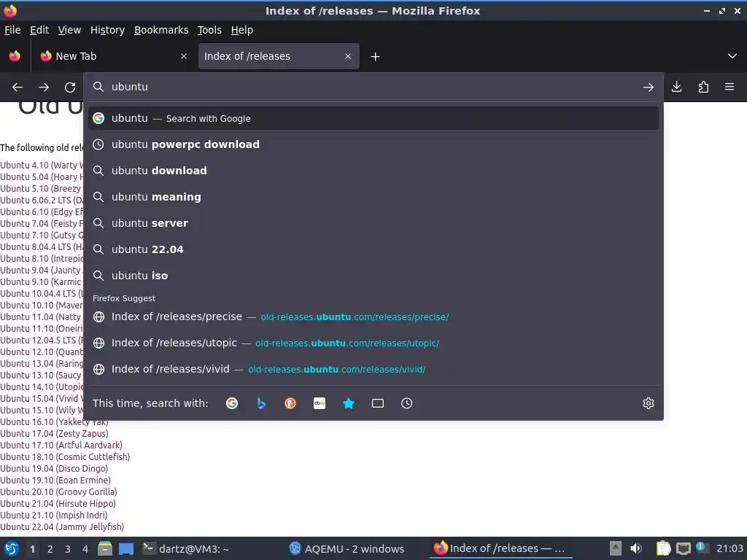The width and height of the screenshot is (747, 560).
Task: Open the Bookmarks menu
Action: point(161,30)
